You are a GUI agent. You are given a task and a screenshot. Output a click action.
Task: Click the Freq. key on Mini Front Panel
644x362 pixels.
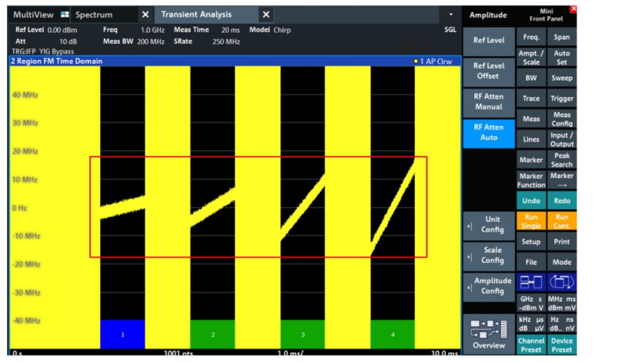point(531,37)
